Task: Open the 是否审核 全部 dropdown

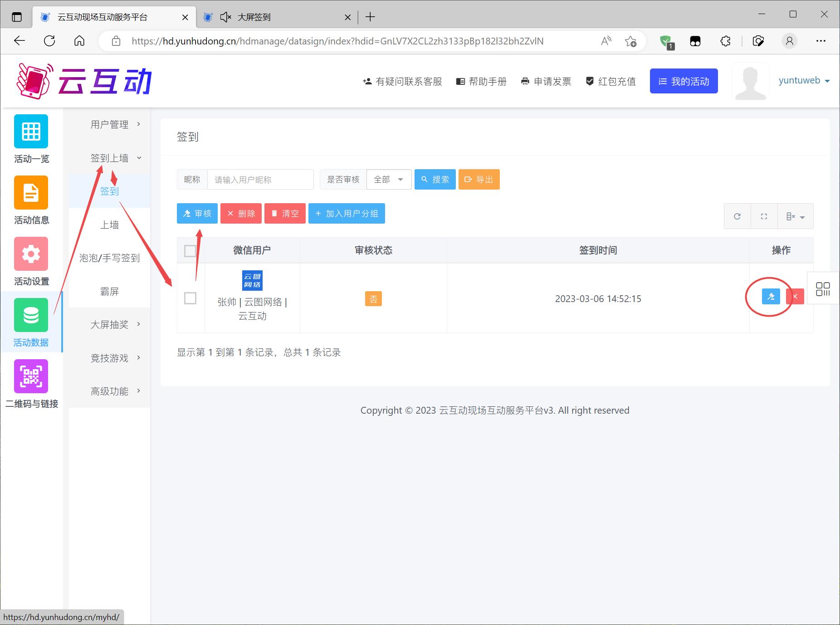Action: coord(388,180)
